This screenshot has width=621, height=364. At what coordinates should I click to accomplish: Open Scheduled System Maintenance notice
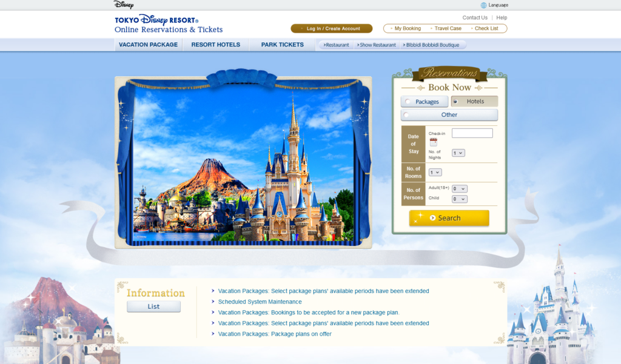click(260, 302)
